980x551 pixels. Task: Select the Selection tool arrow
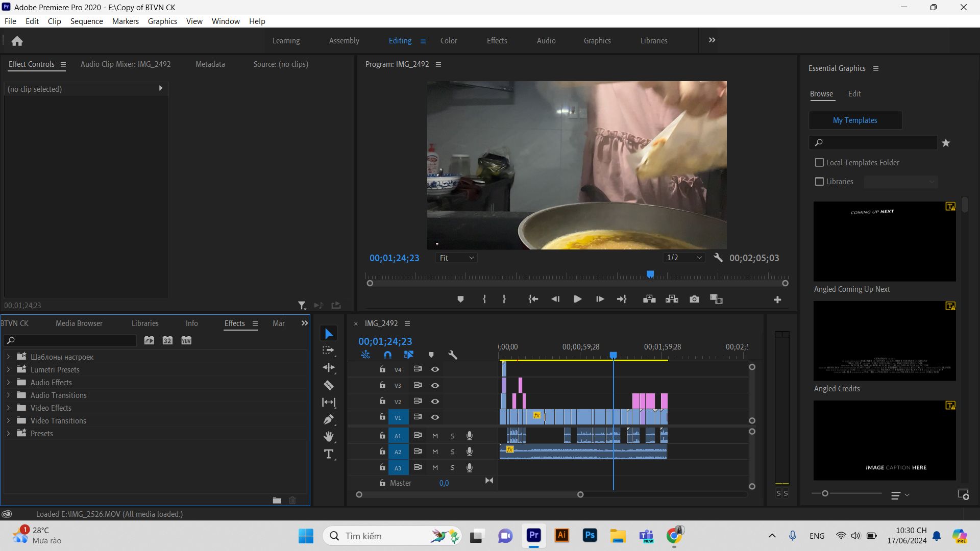point(329,334)
